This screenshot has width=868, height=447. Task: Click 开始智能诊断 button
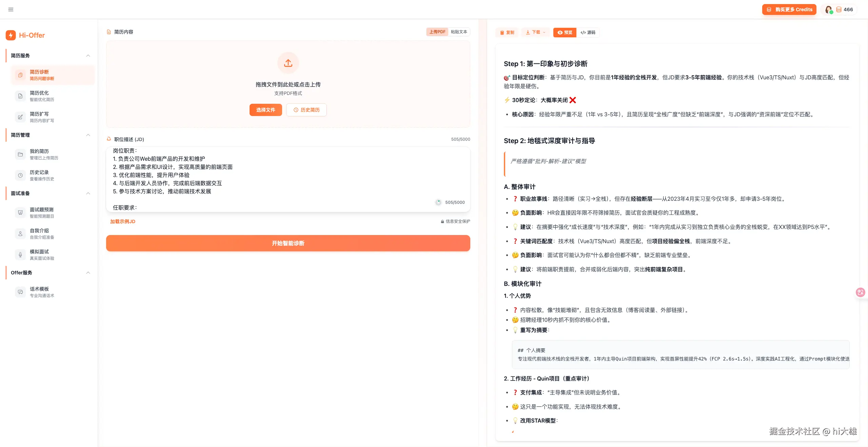(x=288, y=243)
